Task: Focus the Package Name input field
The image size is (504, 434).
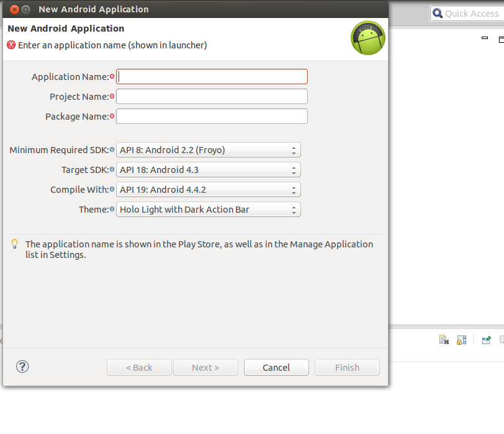Action: 212,117
